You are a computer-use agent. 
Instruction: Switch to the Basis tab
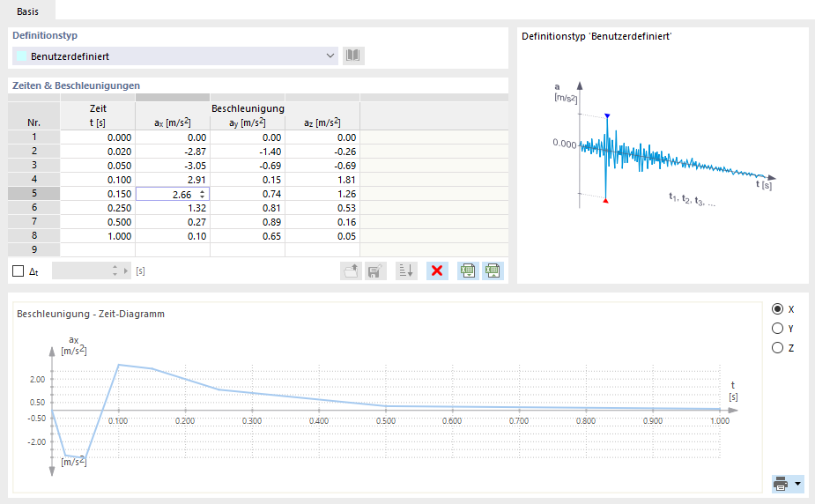click(27, 11)
